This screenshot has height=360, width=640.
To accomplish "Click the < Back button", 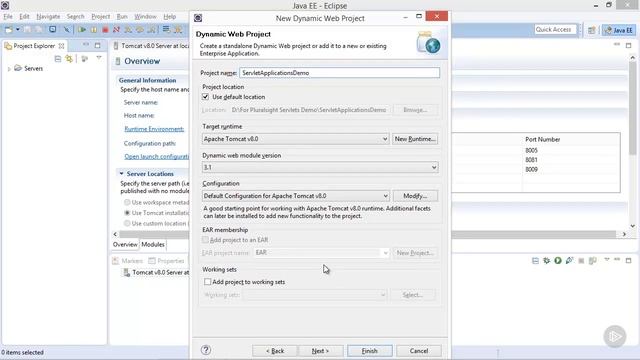I will (275, 351).
